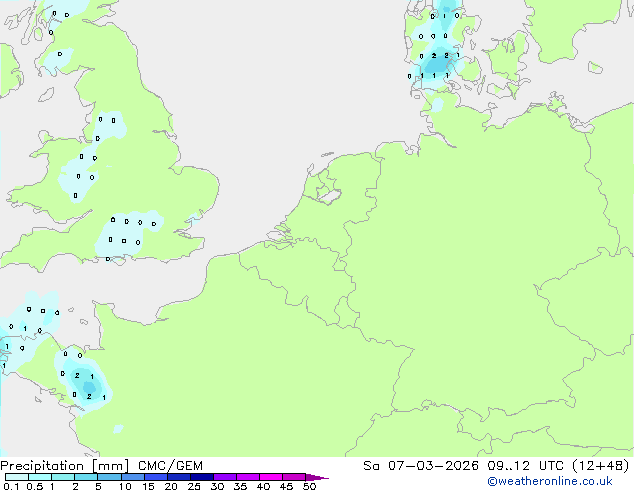Pick the 40–45 mm magenta legend swatch

pyautogui.click(x=271, y=477)
